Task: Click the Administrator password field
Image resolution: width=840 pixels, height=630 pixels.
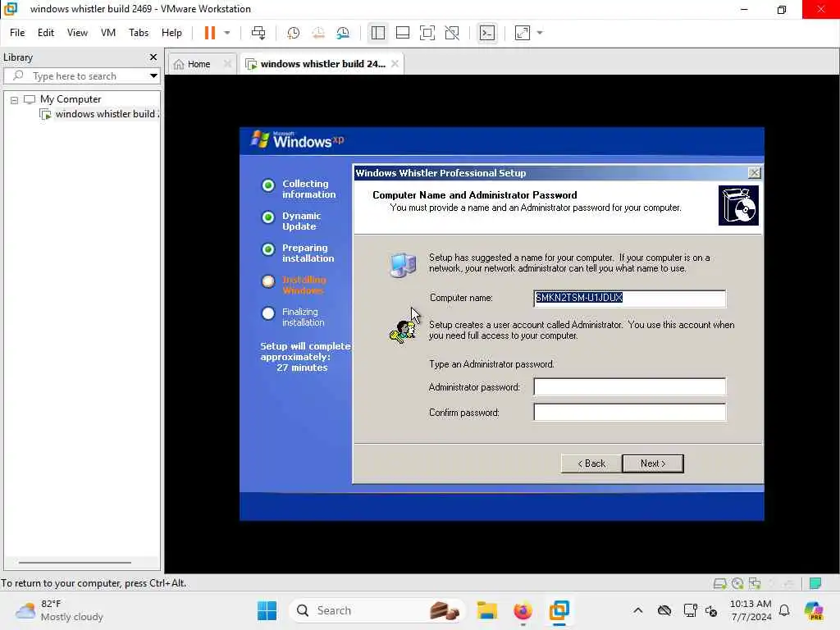Action: tap(629, 387)
